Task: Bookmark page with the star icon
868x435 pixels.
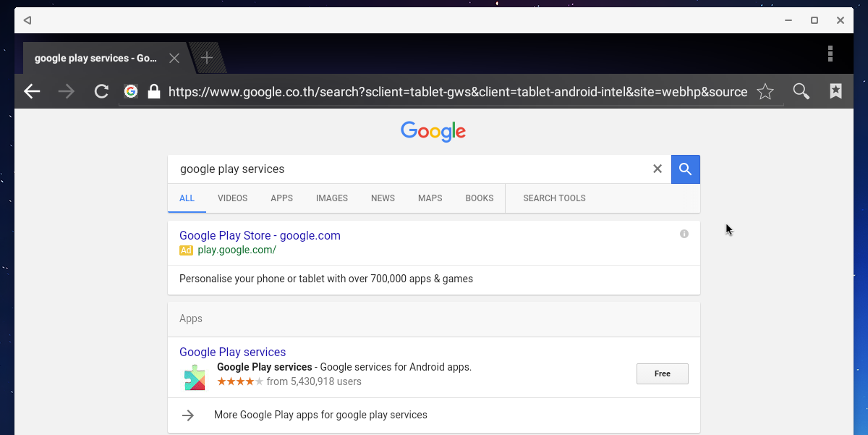Action: coord(765,91)
